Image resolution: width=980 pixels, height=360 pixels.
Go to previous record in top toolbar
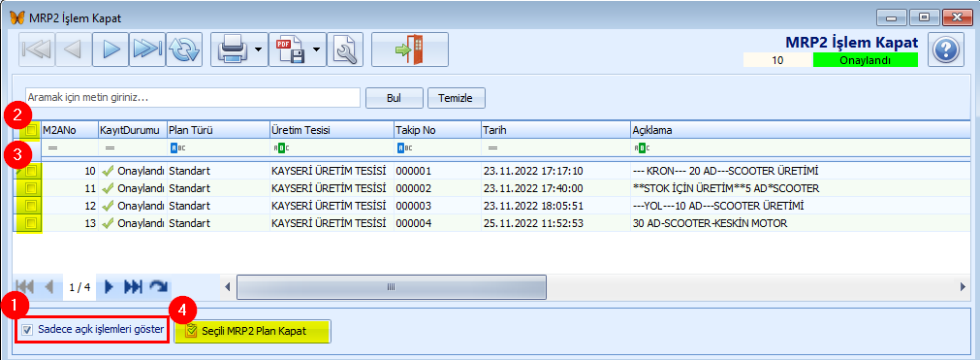point(74,49)
